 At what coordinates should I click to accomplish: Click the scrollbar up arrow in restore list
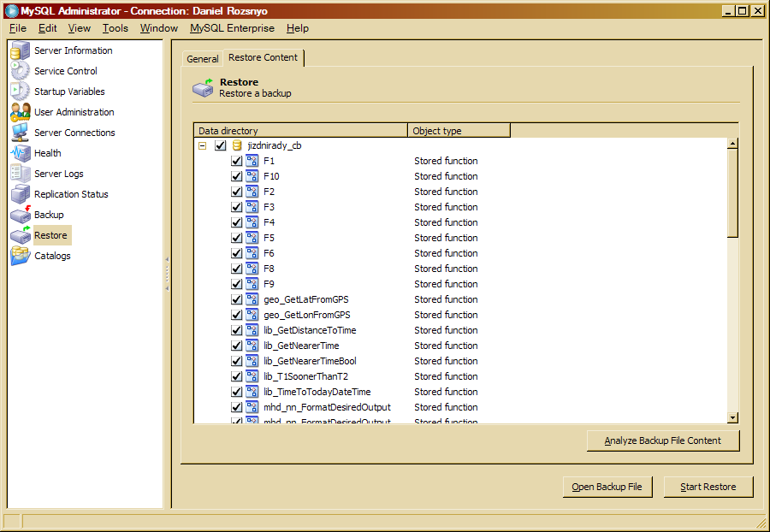pos(732,144)
